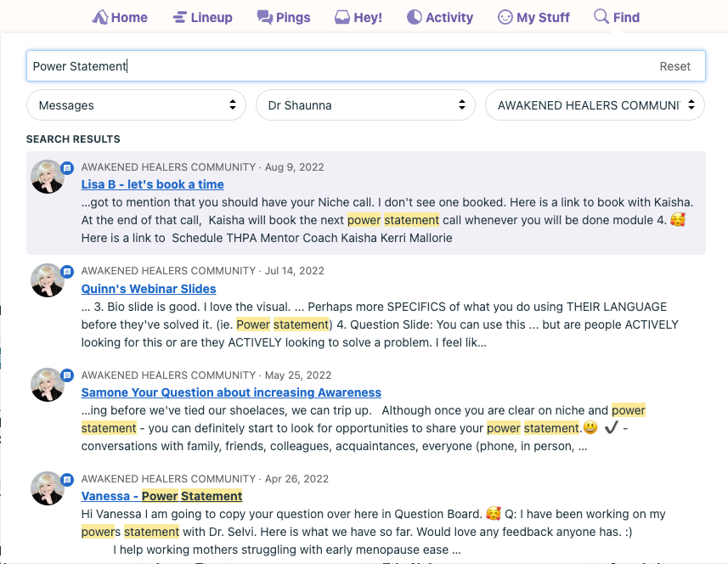Open Activity menu label
Image resolution: width=728 pixels, height=564 pixels.
pyautogui.click(x=449, y=18)
